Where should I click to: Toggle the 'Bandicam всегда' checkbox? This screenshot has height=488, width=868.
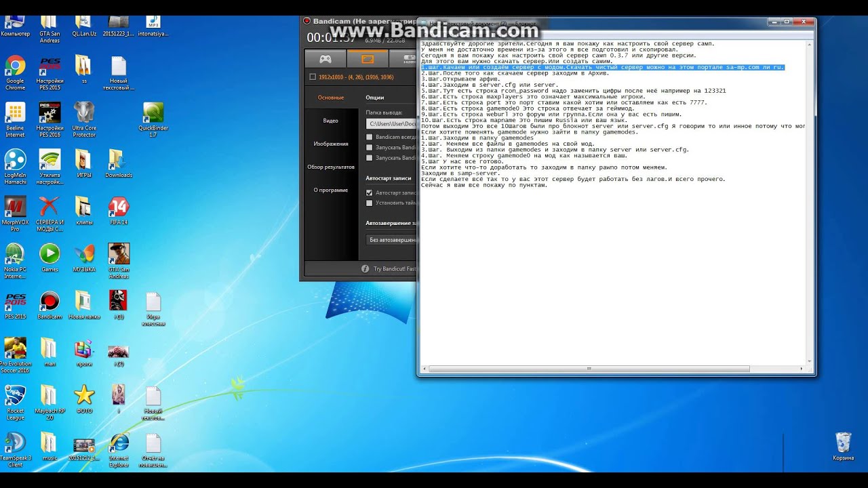369,137
